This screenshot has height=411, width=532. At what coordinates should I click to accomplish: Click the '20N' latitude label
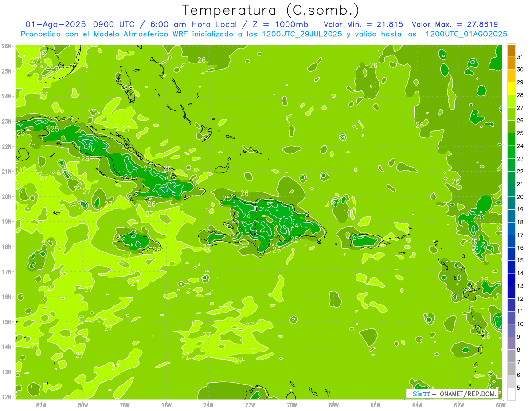[6, 196]
